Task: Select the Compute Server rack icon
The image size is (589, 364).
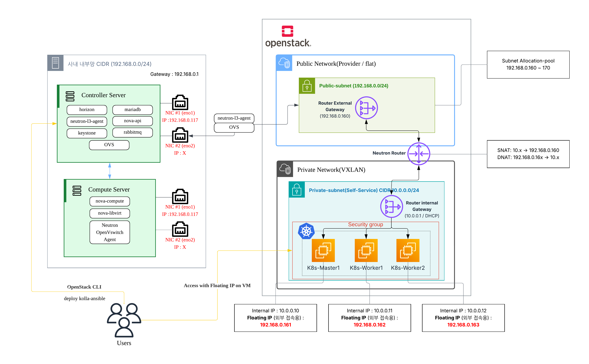Action: pyautogui.click(x=77, y=191)
